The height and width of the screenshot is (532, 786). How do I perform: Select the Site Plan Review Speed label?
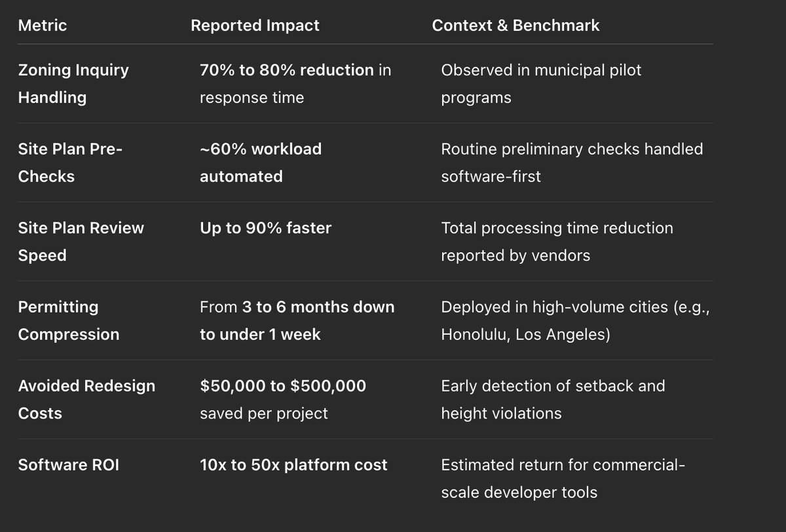pyautogui.click(x=81, y=241)
